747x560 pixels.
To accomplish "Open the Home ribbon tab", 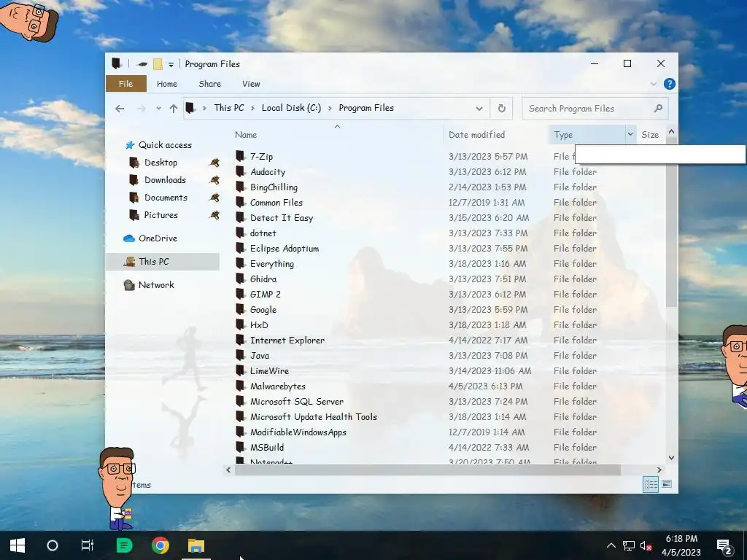I will pos(167,84).
